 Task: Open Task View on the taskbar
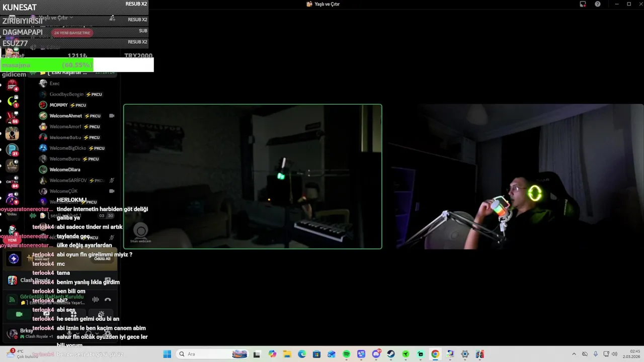click(257, 354)
